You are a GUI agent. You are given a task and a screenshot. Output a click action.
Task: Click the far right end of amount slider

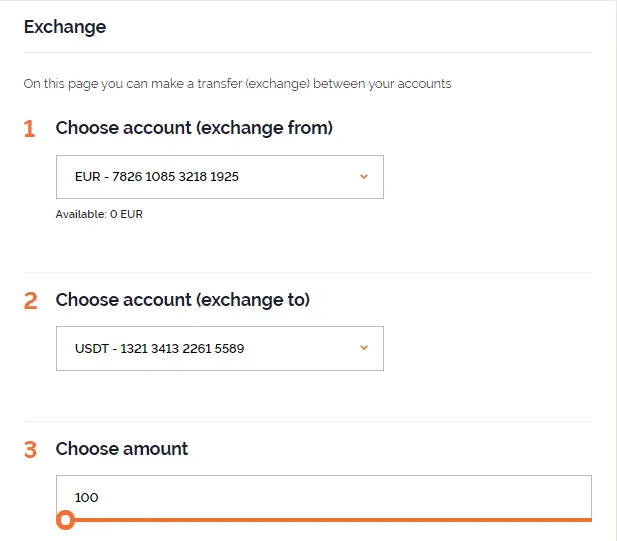click(x=589, y=520)
